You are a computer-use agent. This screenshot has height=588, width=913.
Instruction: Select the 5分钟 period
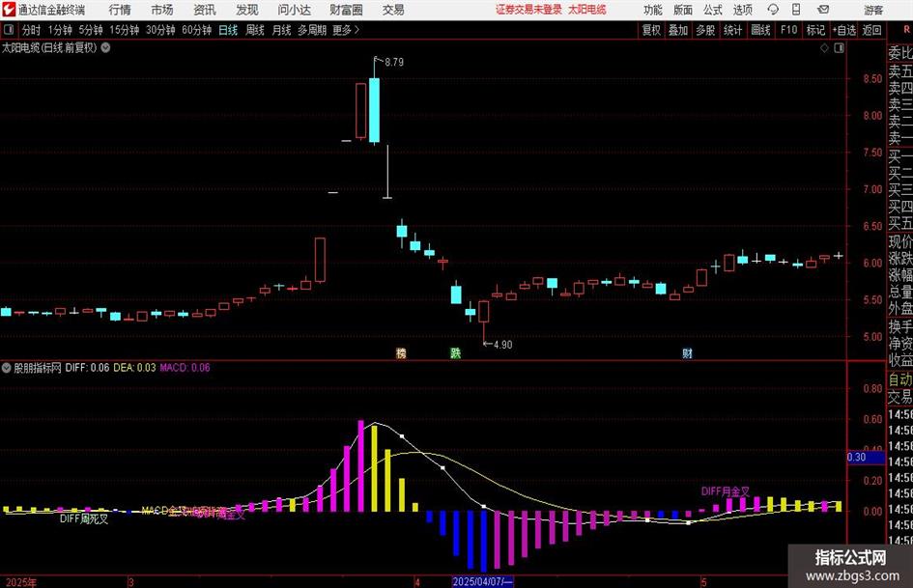point(90,30)
